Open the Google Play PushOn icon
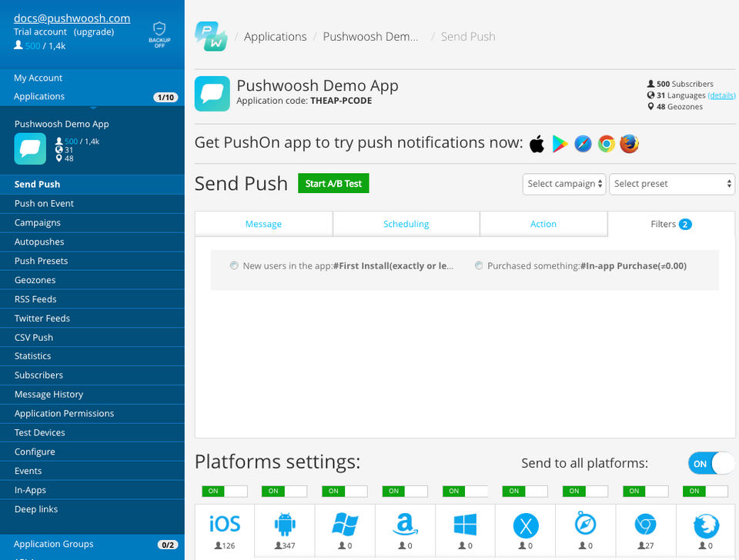 tap(560, 144)
